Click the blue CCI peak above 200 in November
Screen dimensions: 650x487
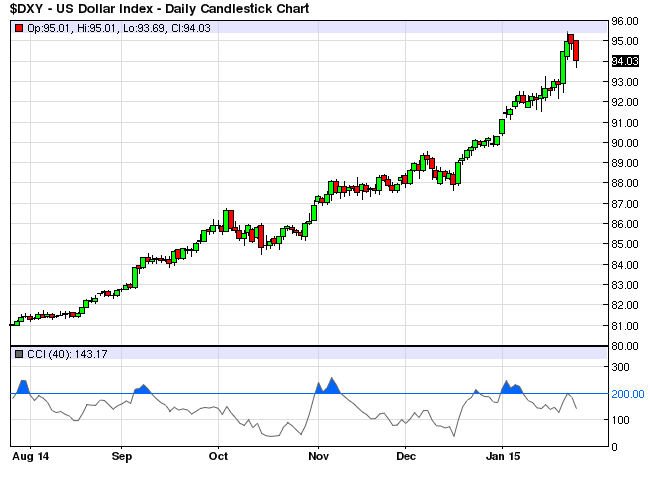tap(332, 385)
